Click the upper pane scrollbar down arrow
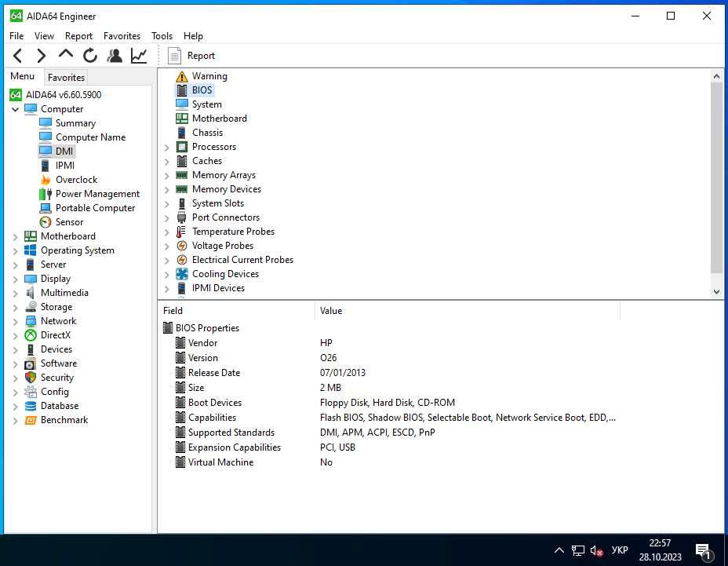728x566 pixels. pos(716,291)
